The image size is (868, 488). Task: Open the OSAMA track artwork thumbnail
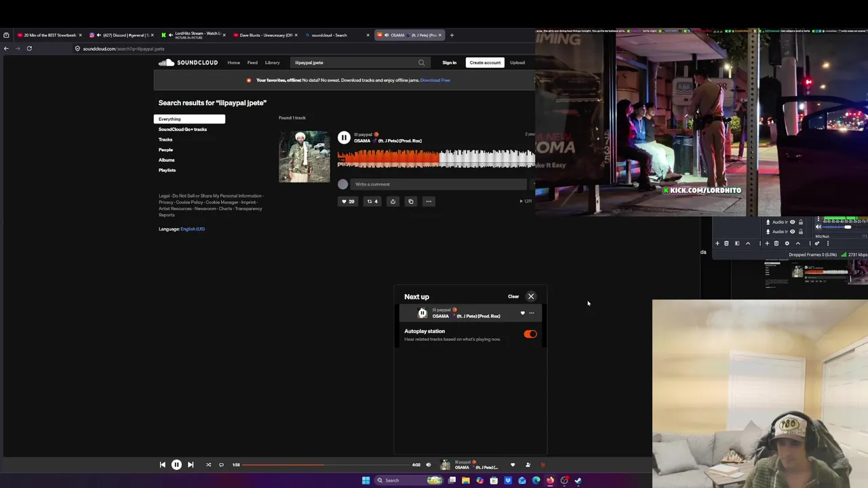(x=304, y=157)
